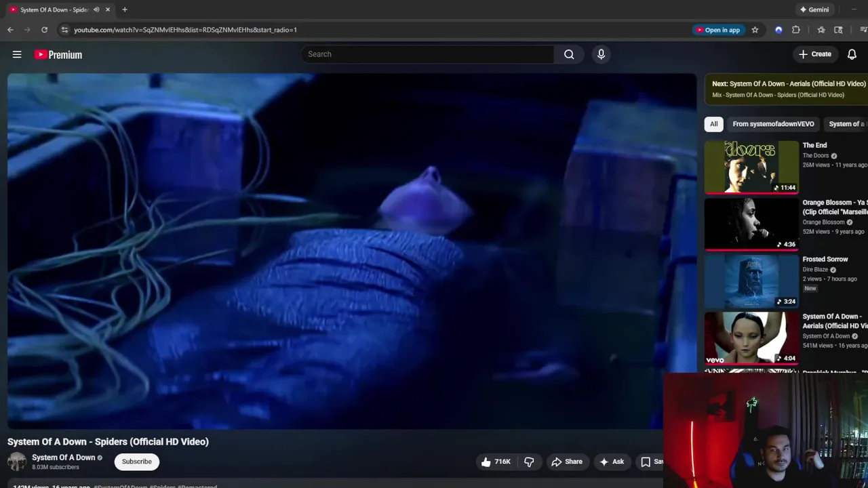Share the Spiders video

click(x=567, y=462)
